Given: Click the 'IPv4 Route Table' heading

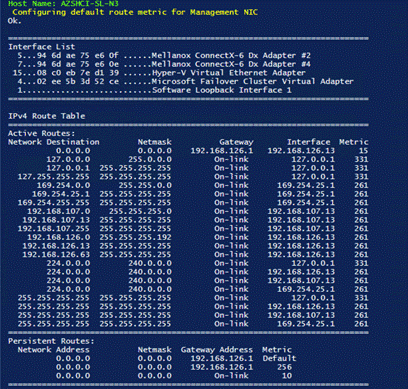Looking at the screenshot, I should [x=47, y=116].
